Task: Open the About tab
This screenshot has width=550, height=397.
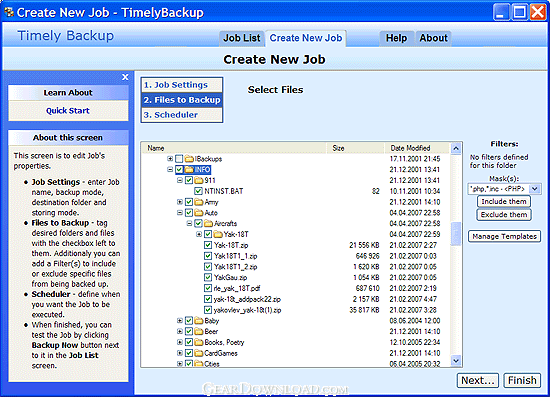Action: click(x=434, y=38)
